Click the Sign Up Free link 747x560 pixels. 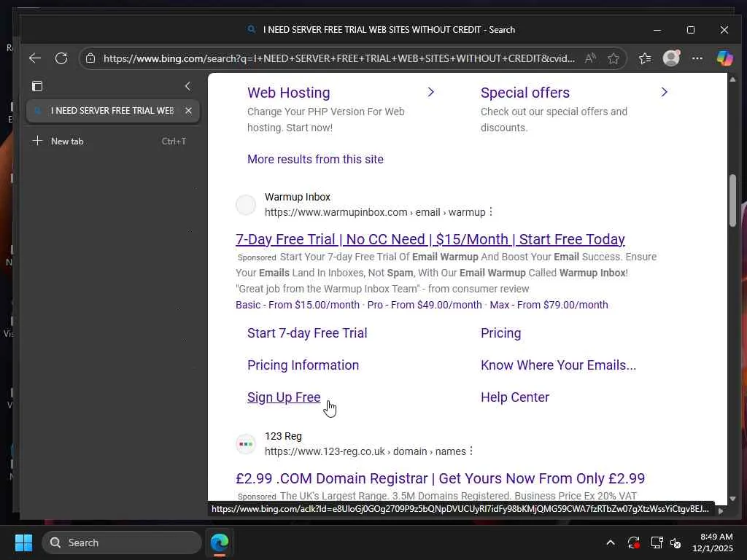coord(284,397)
